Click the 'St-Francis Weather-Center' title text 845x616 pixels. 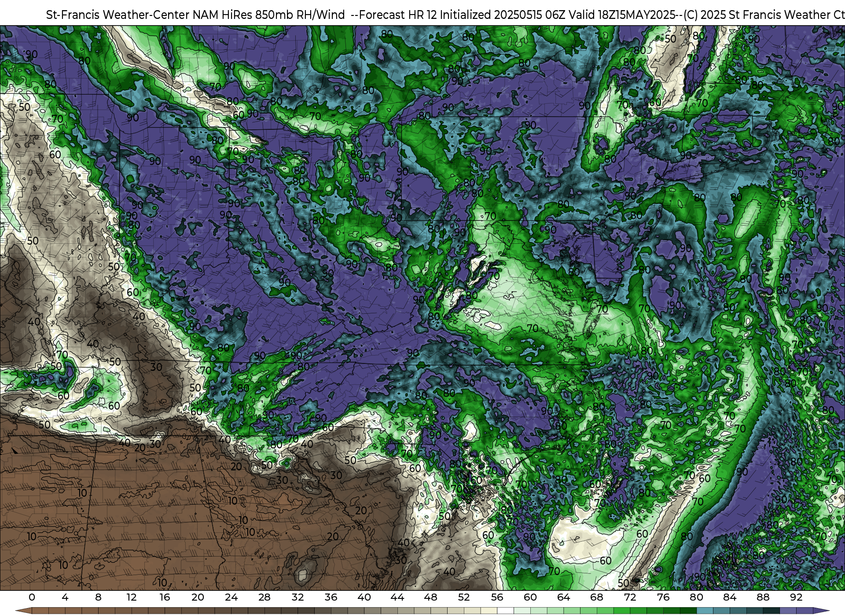(x=118, y=15)
